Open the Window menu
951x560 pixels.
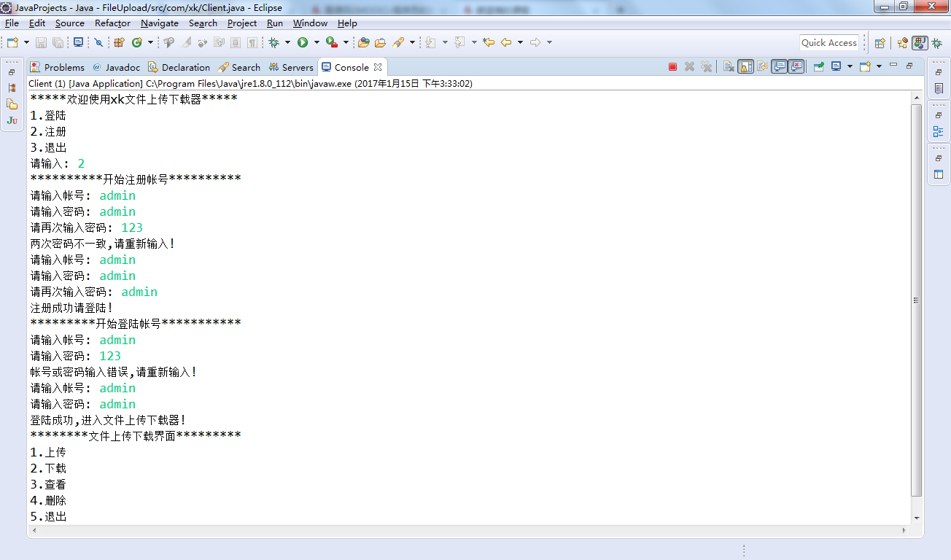coord(310,23)
